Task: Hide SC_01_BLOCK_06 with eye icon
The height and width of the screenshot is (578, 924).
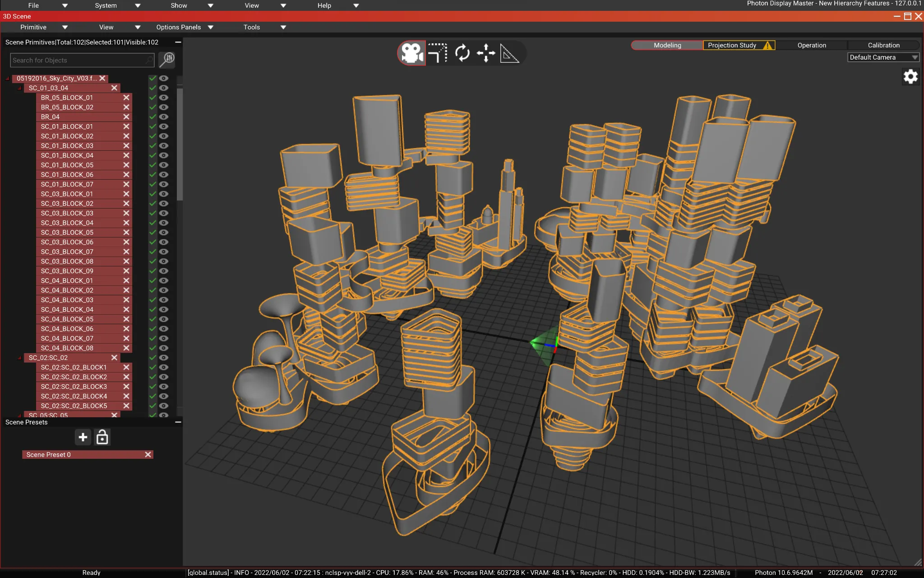Action: tap(164, 175)
